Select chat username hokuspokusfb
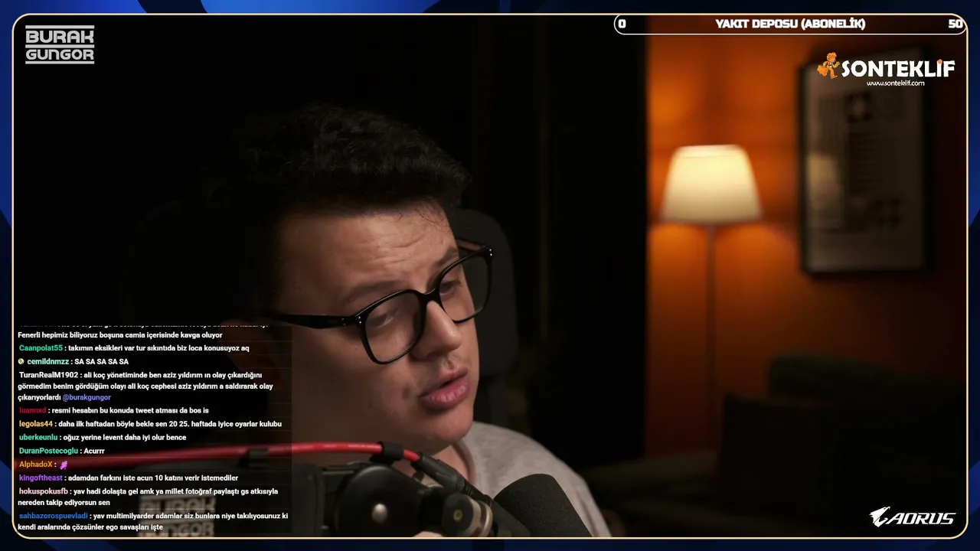This screenshot has width=980, height=551. click(x=44, y=491)
